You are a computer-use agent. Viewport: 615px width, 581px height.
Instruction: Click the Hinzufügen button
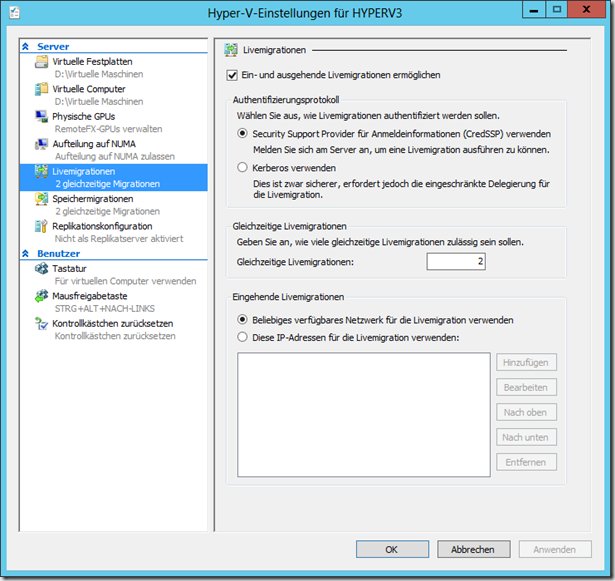[x=526, y=362]
